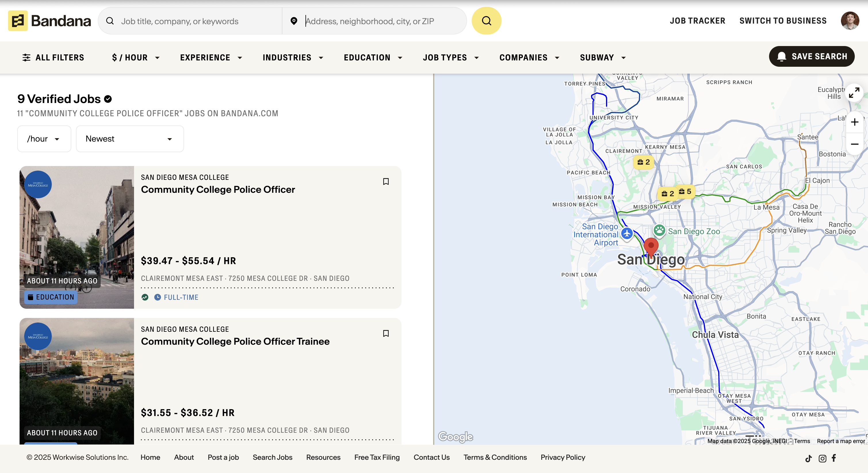
Task: Expand the Job Types filter dropdown
Action: pyautogui.click(x=450, y=58)
